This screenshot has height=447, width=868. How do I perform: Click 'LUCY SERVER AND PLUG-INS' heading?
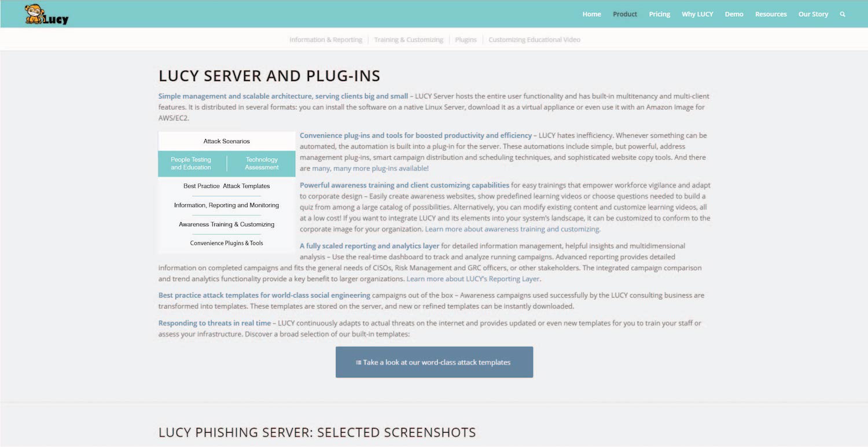point(269,76)
